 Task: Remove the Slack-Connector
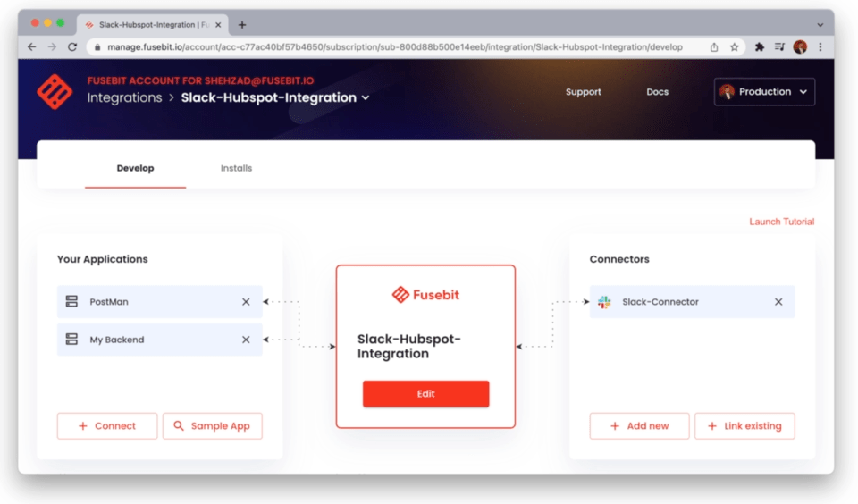[778, 301]
